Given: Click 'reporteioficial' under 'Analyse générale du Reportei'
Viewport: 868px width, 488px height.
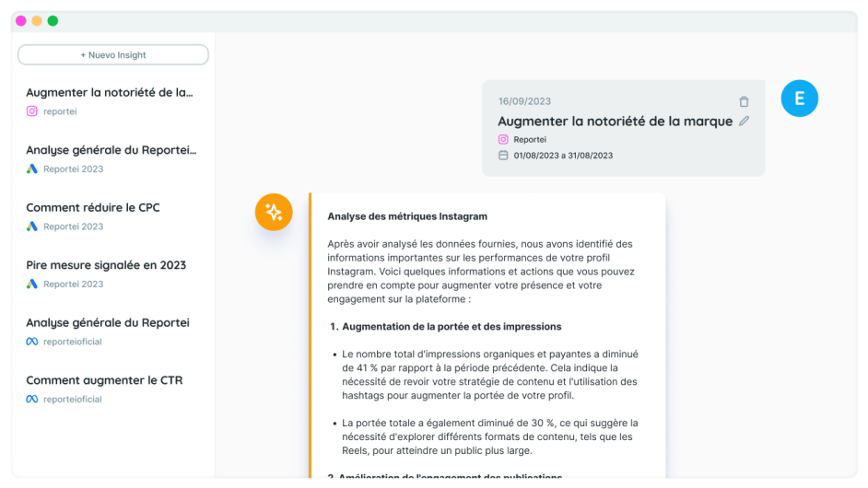Looking at the screenshot, I should click(73, 342).
